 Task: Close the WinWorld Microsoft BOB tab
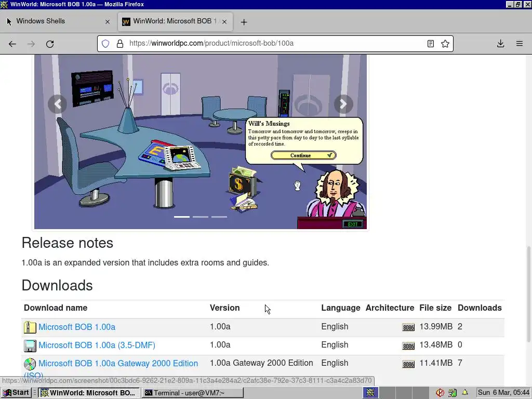[x=224, y=22]
